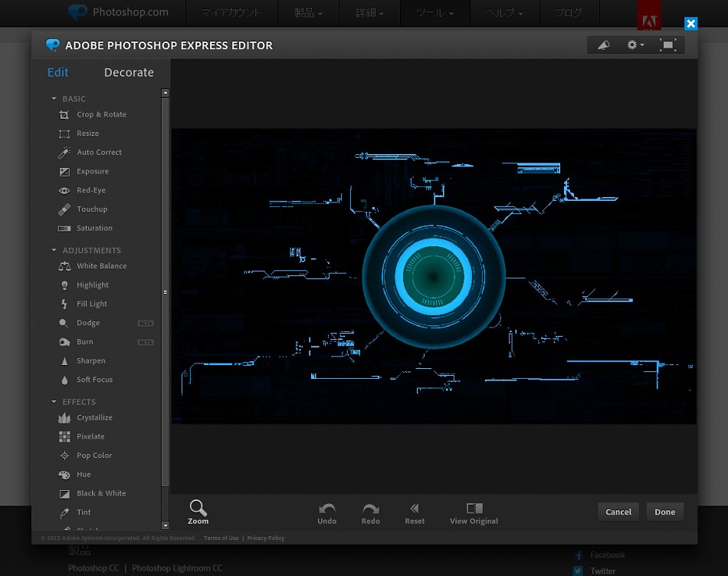Viewport: 728px width, 576px height.
Task: Pick the Dodge tool icon
Action: pos(64,323)
